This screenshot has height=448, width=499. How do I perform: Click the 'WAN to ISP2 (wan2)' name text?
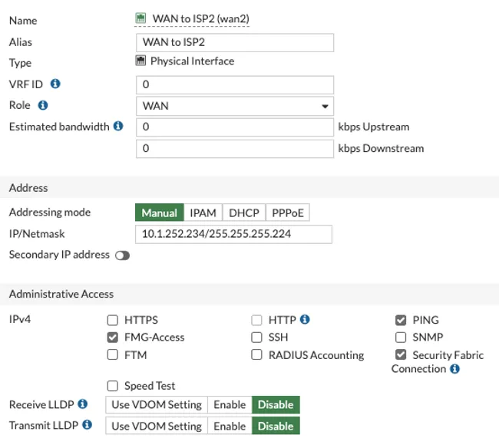(201, 18)
